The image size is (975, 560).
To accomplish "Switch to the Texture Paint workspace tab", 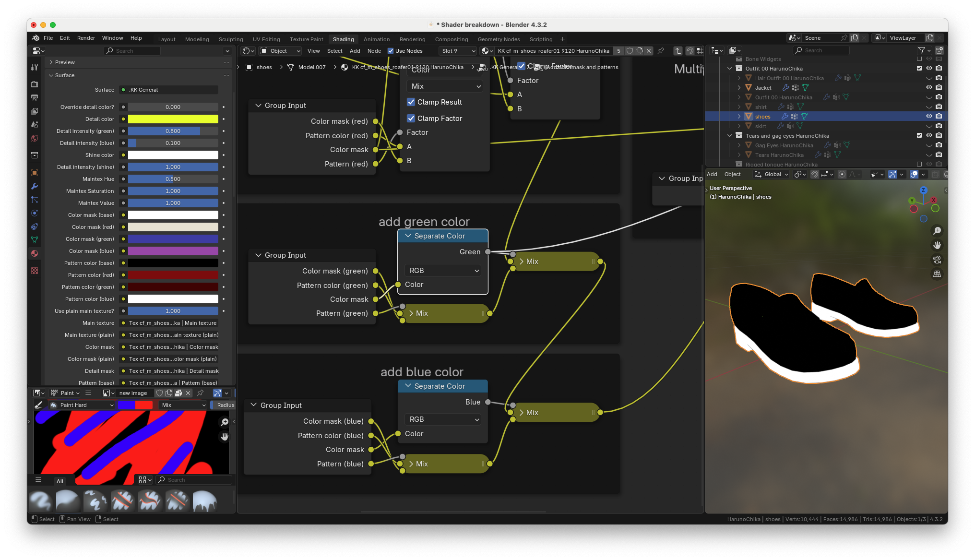I will point(306,39).
